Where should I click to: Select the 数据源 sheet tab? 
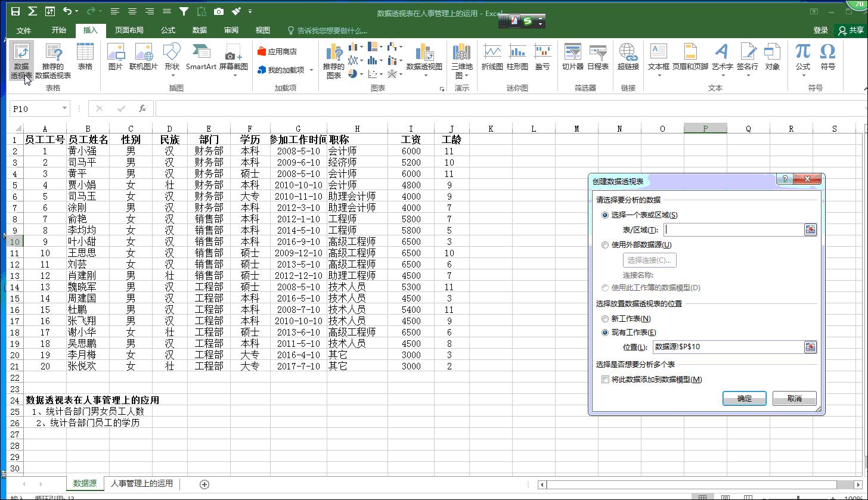tap(85, 483)
